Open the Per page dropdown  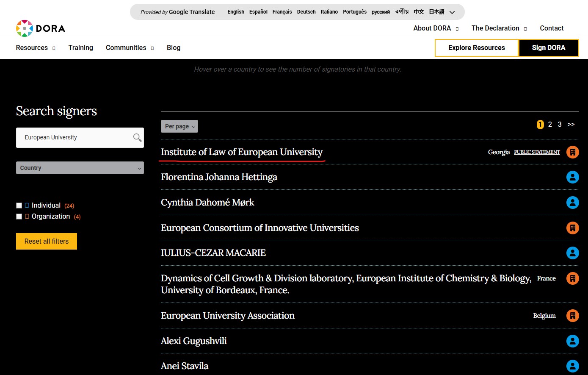point(179,126)
